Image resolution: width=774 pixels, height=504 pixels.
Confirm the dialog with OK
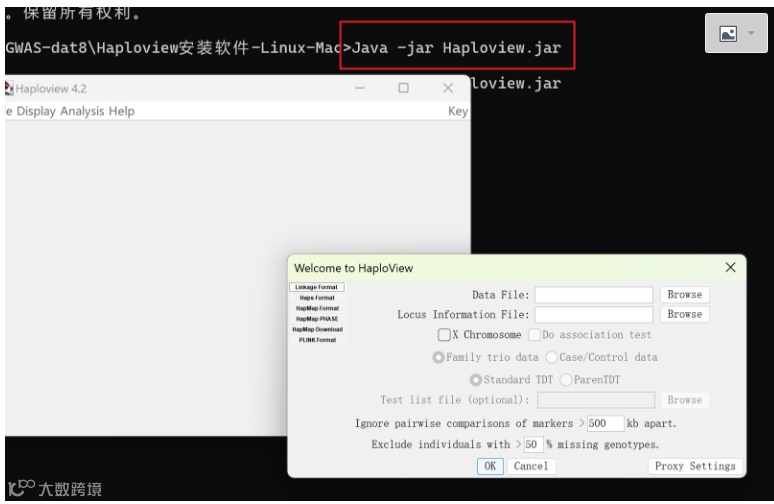(x=490, y=466)
